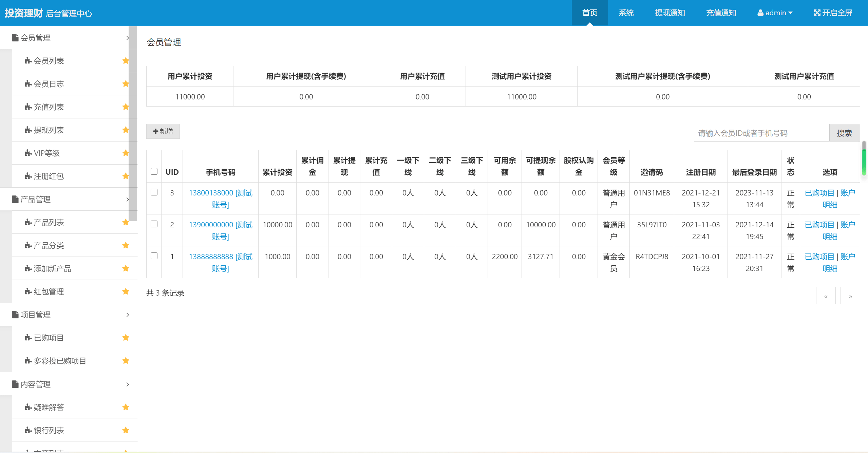Screen dimensions: 868x453
Task: Click the star icon beside 会员列表
Action: click(x=126, y=61)
